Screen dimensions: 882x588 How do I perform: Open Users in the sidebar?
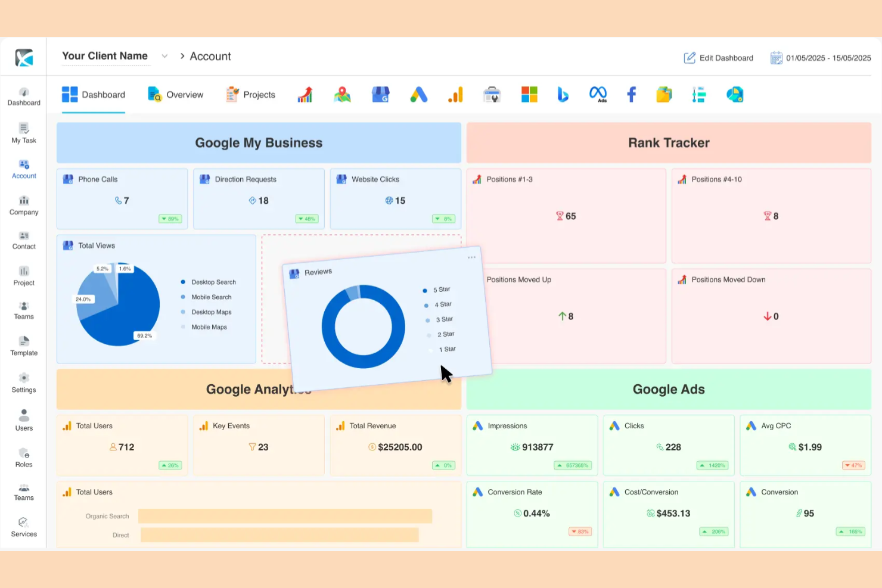24,421
